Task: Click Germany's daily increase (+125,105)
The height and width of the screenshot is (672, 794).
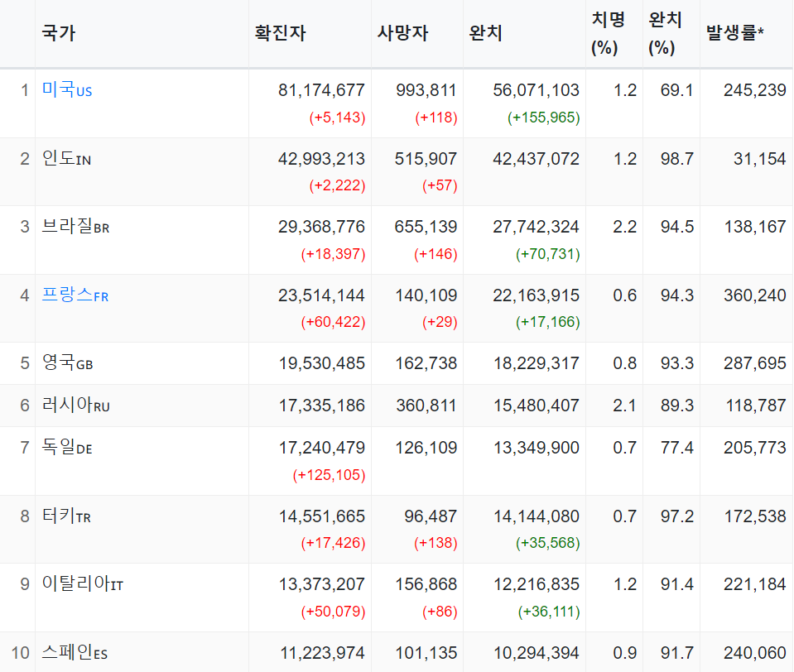Action: (330, 475)
